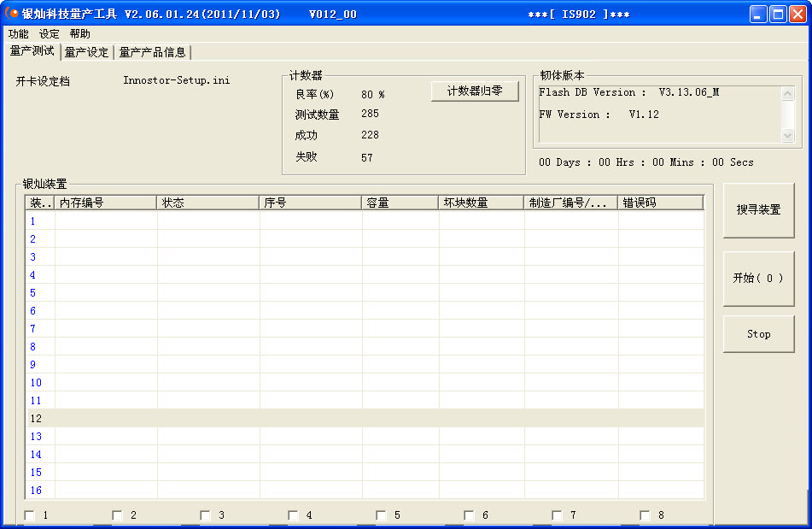The width and height of the screenshot is (812, 529).
Task: Click the 开始( 0 ) button
Action: coord(758,279)
